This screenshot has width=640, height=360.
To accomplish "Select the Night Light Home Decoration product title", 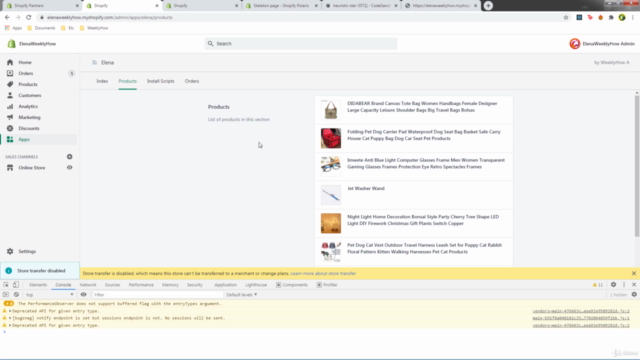I will (423, 220).
